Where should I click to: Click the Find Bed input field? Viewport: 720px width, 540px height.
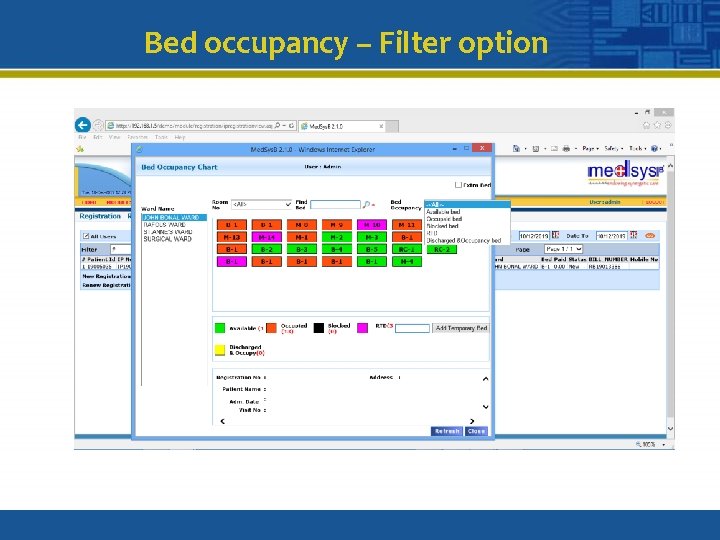point(335,204)
